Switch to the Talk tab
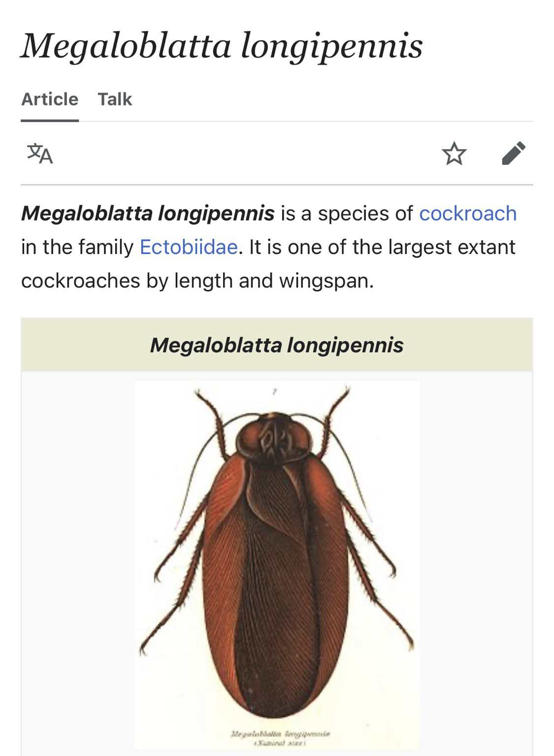554x756 pixels. pos(115,99)
